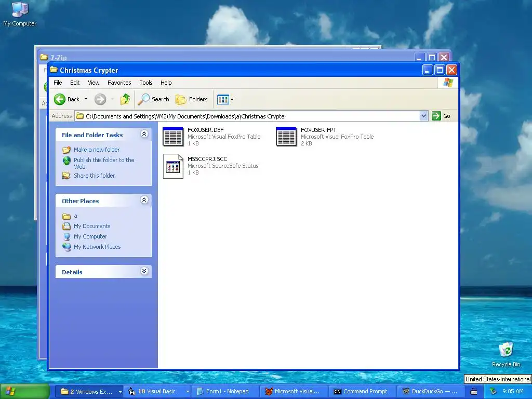Collapse the File and Folder Tasks panel

click(x=144, y=134)
